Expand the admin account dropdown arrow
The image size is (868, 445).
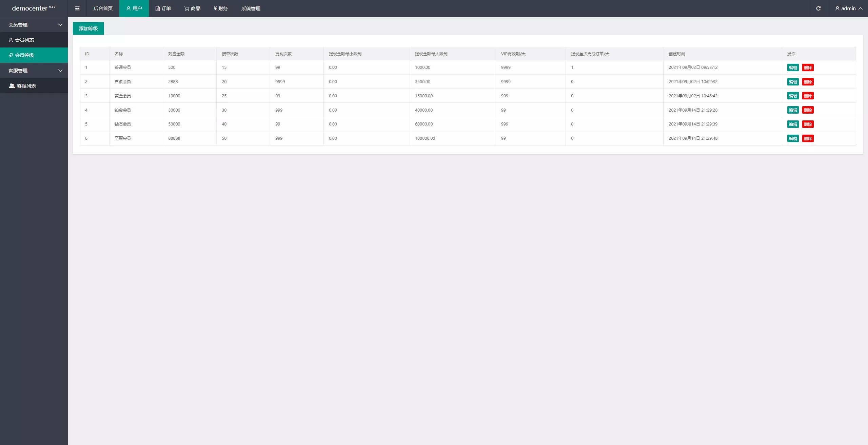(861, 8)
